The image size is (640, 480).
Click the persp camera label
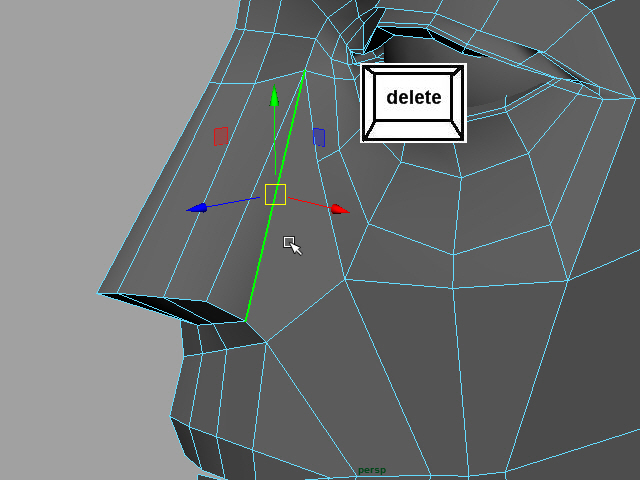(371, 470)
